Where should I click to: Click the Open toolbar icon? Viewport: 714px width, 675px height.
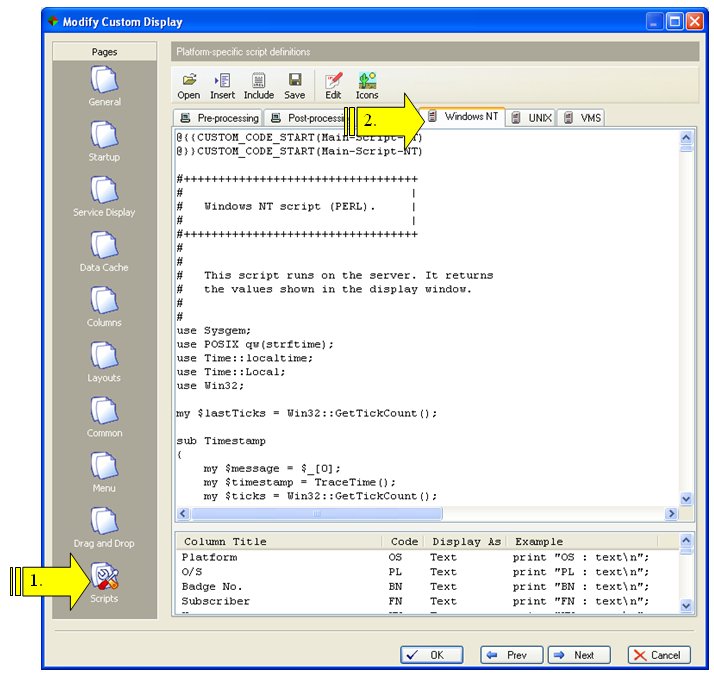pyautogui.click(x=189, y=86)
